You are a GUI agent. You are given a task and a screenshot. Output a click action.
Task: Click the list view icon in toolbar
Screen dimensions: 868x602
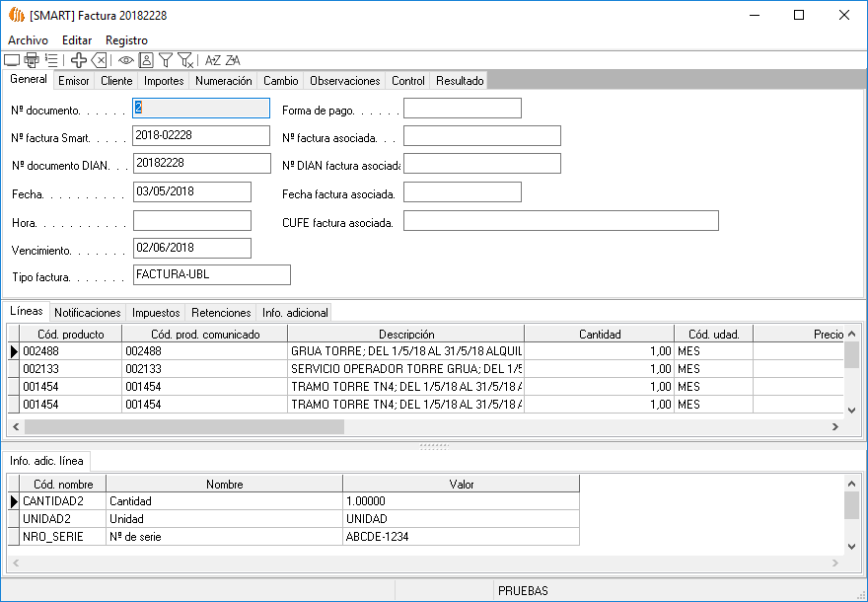click(x=51, y=60)
